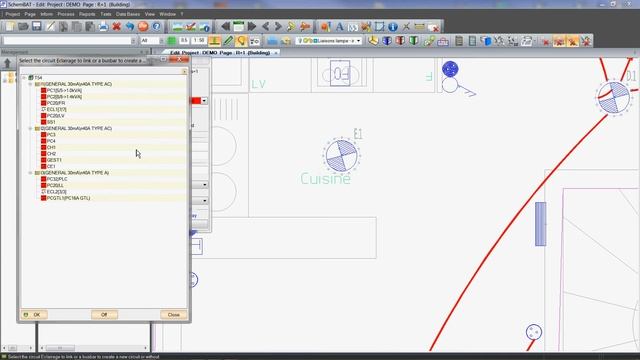The image size is (640, 360).
Task: Toggle the orange underline snap icon
Action: pos(214,41)
